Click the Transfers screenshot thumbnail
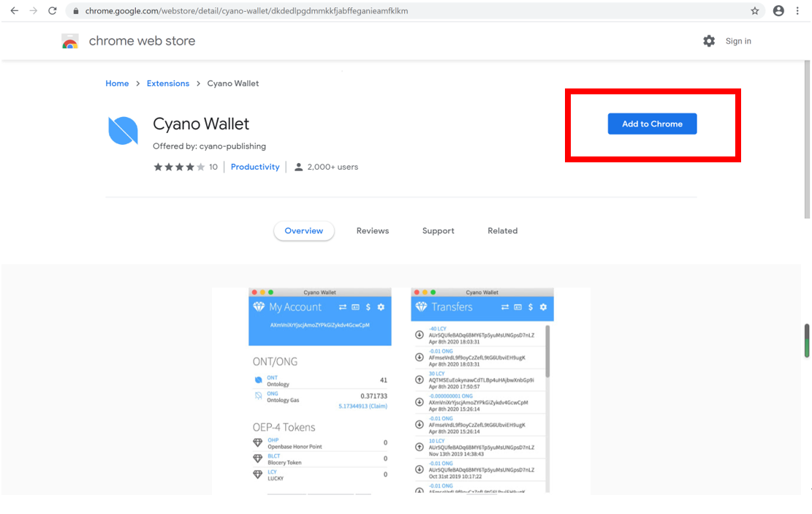812x514 pixels. 482,390
